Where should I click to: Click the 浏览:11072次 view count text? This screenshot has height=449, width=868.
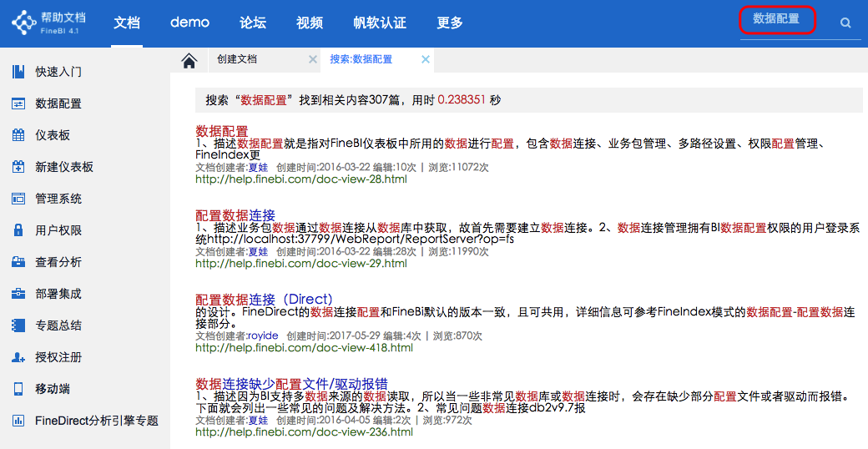459,167
